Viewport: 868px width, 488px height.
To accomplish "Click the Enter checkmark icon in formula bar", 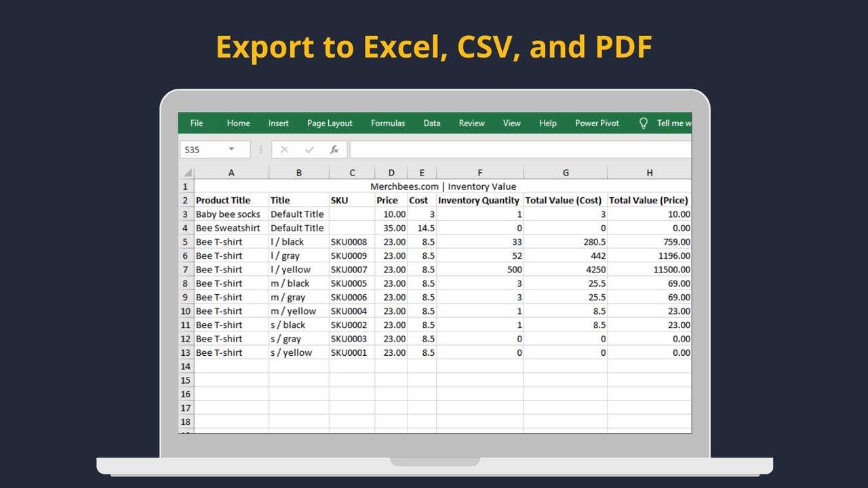I will point(309,149).
